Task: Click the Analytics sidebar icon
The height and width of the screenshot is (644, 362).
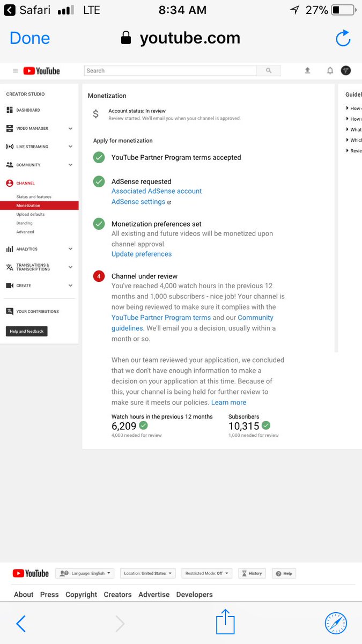Action: [x=10, y=249]
